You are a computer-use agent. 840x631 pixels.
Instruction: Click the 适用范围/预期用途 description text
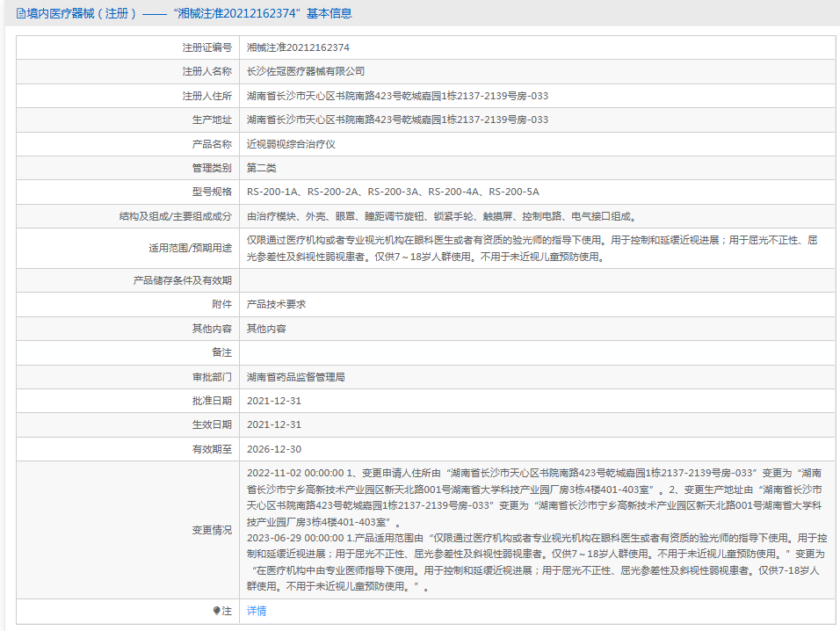pyautogui.click(x=532, y=249)
